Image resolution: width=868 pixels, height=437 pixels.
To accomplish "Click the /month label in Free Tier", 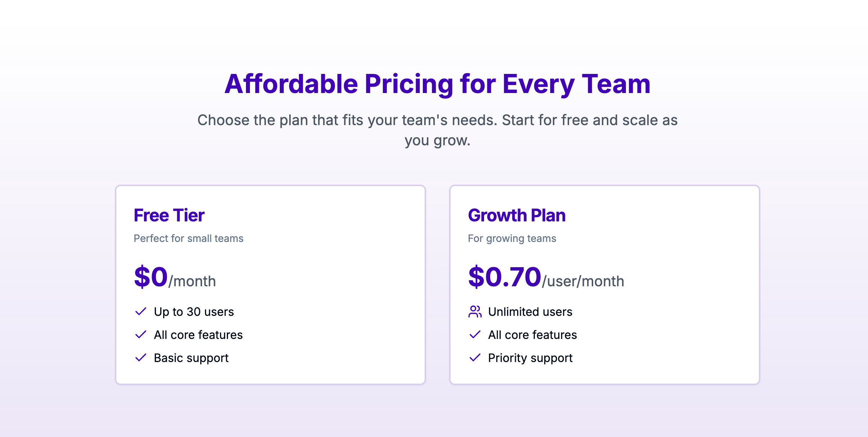I will pyautogui.click(x=192, y=281).
